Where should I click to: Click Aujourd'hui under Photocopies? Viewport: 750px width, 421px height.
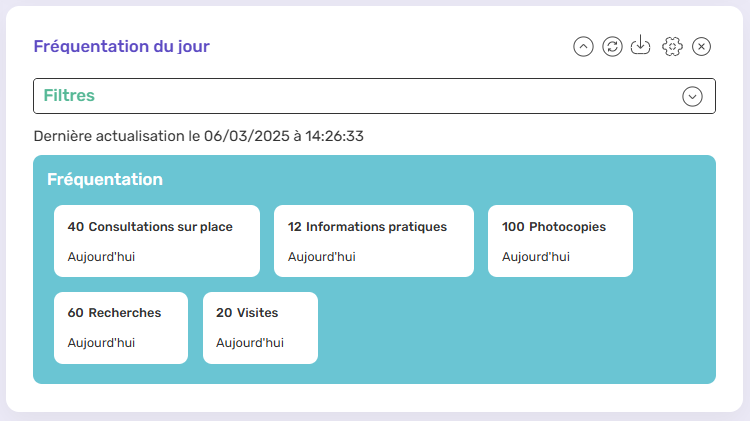(535, 257)
